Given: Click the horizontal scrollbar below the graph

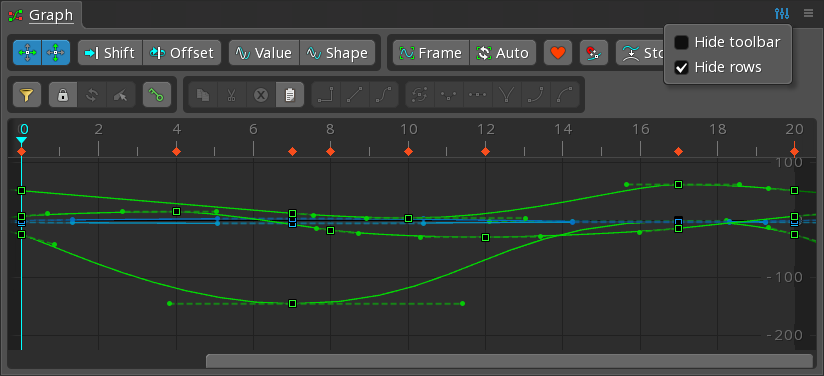Looking at the screenshot, I should pyautogui.click(x=509, y=361).
